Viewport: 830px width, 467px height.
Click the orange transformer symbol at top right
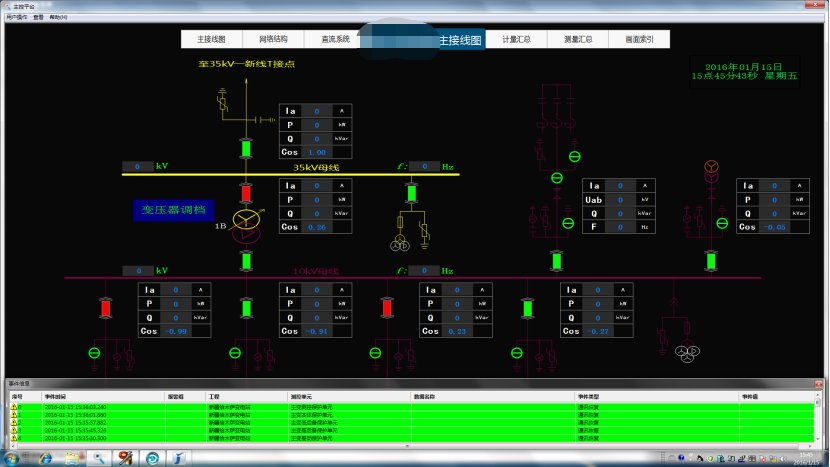pos(711,172)
